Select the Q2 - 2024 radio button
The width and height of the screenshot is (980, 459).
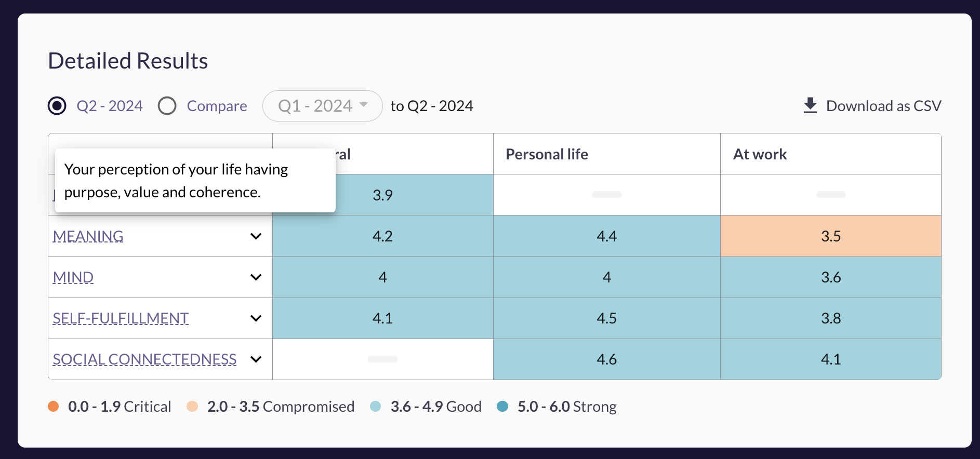tap(57, 106)
